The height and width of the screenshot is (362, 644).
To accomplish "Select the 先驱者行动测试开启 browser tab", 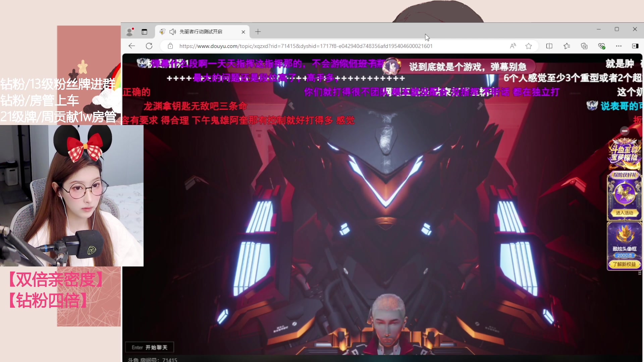I will pos(202,32).
